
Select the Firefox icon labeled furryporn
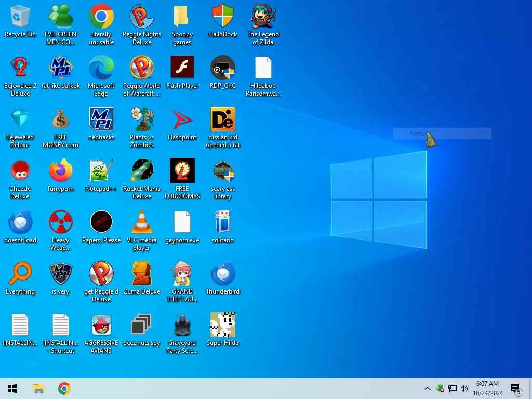tap(60, 170)
